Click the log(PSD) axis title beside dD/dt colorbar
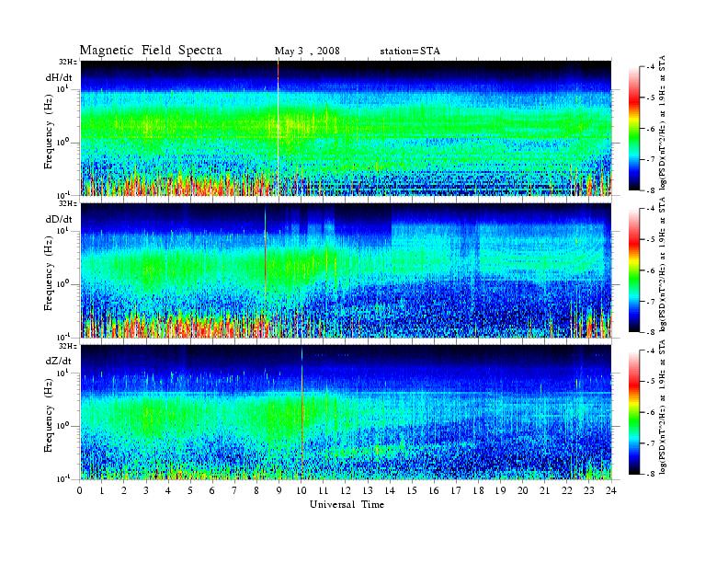 pos(663,264)
